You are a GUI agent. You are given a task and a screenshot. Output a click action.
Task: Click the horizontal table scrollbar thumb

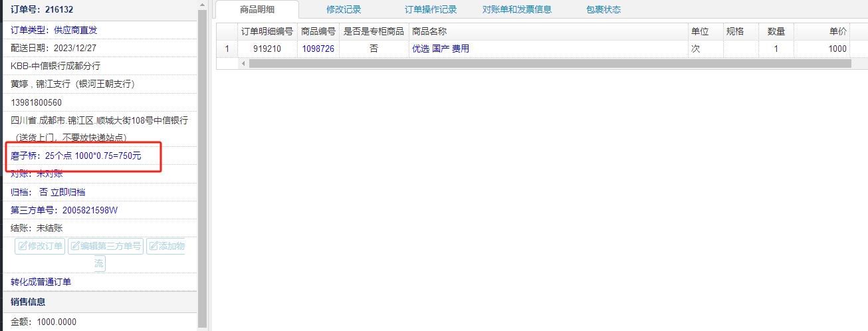coord(550,63)
